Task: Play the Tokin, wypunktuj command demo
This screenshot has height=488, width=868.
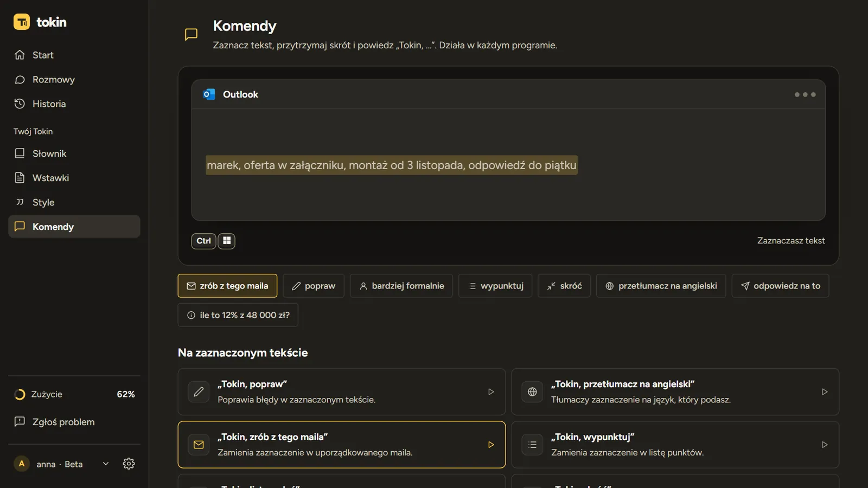Action: (x=825, y=445)
